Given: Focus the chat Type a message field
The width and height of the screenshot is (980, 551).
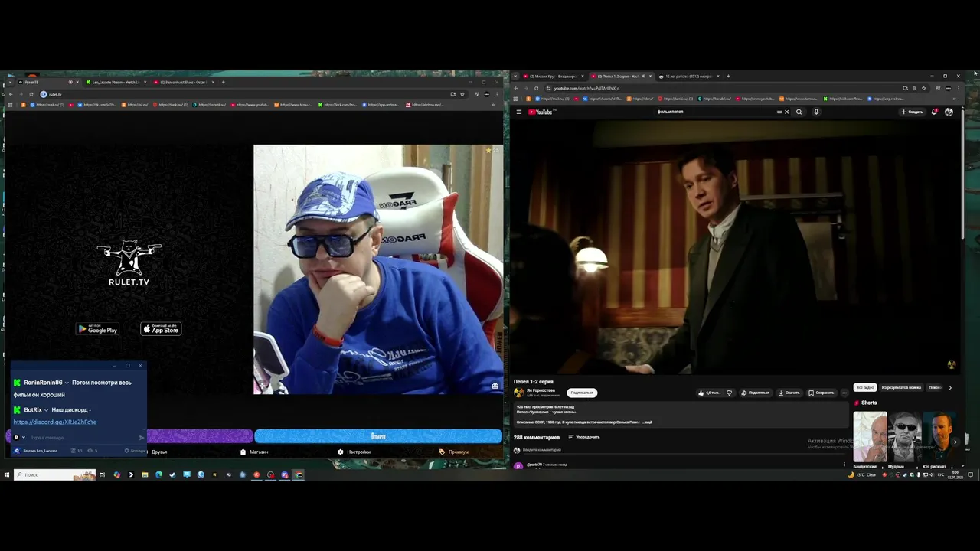Looking at the screenshot, I should pyautogui.click(x=83, y=438).
